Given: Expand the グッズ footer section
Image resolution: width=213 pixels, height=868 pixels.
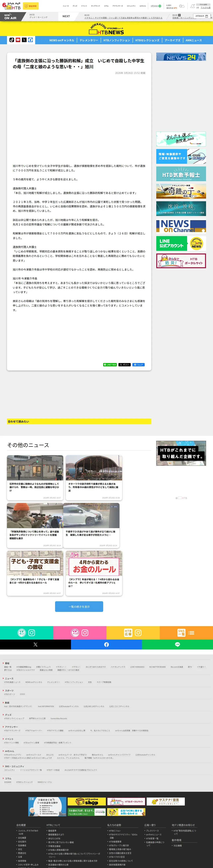Looking at the screenshot, I should click(8, 715).
